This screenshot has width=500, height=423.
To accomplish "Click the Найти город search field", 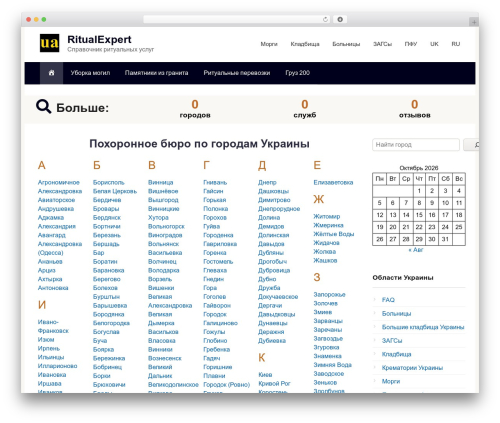I will click(x=416, y=145).
